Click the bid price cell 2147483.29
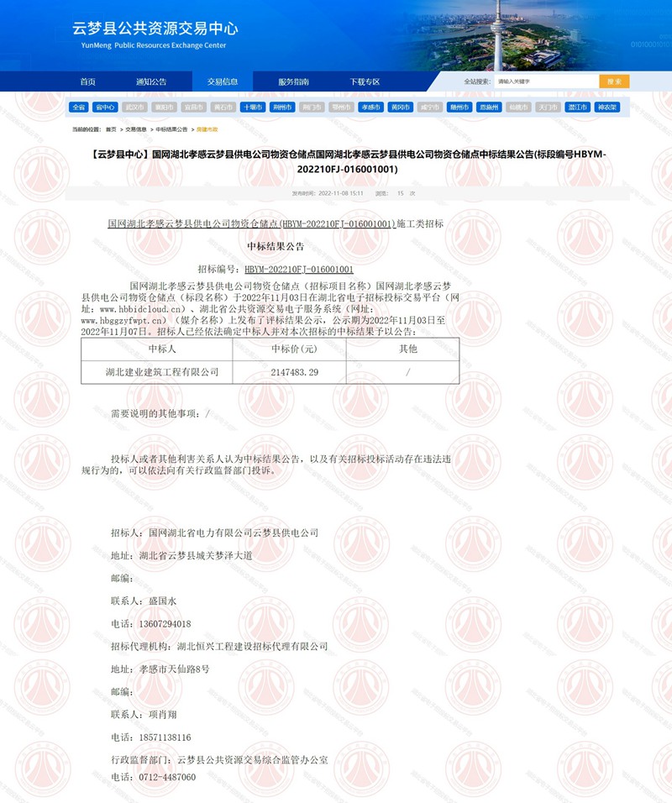This screenshot has height=803, width=672. (x=290, y=372)
